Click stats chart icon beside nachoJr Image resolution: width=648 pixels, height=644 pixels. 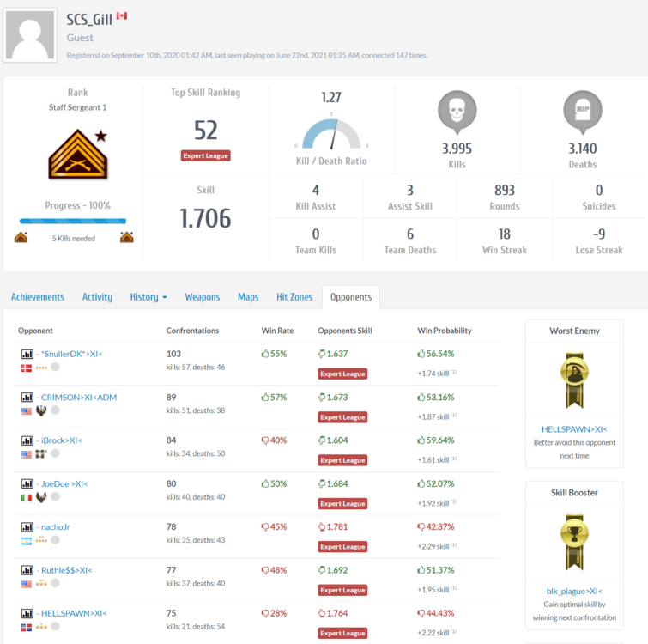pos(27,526)
